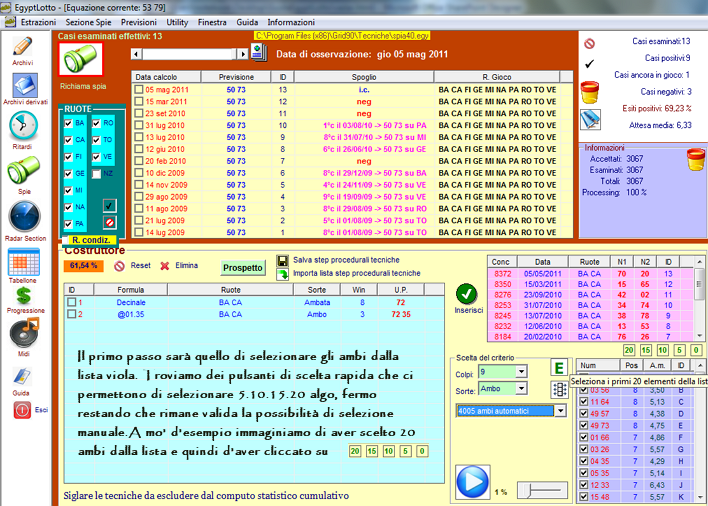Click the Prospetto button

pos(243,268)
